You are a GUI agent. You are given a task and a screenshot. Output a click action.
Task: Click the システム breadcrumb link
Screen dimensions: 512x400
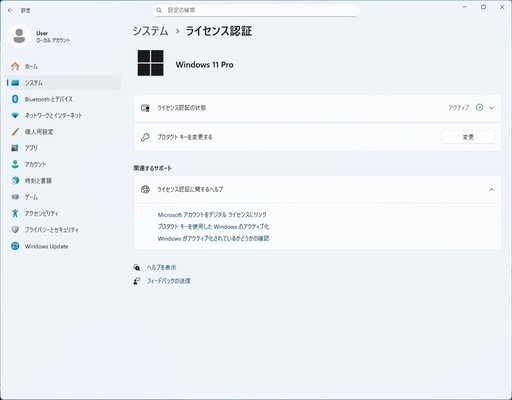click(150, 31)
